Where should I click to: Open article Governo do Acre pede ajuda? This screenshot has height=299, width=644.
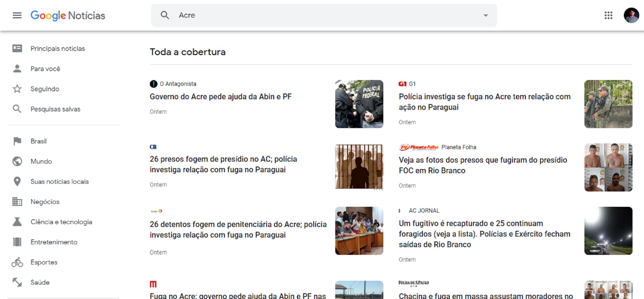coord(221,97)
